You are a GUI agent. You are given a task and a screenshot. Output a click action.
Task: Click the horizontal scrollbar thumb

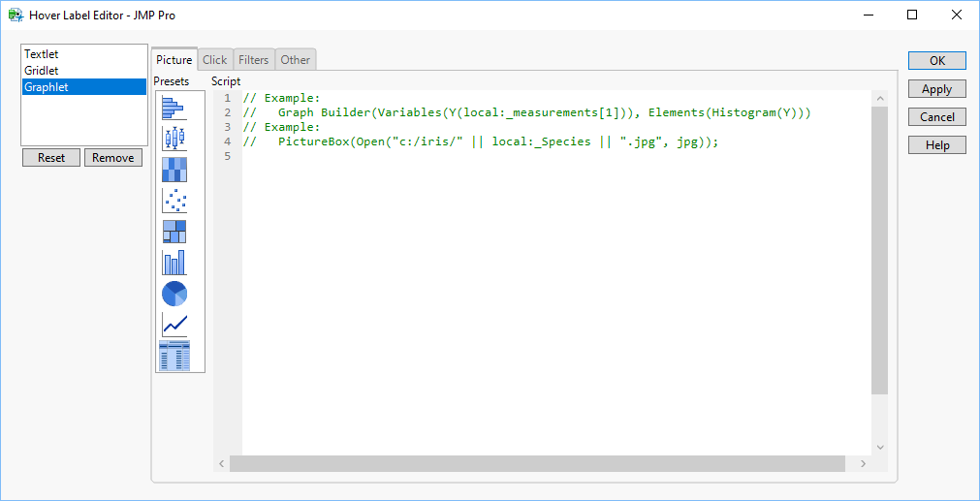click(x=537, y=463)
